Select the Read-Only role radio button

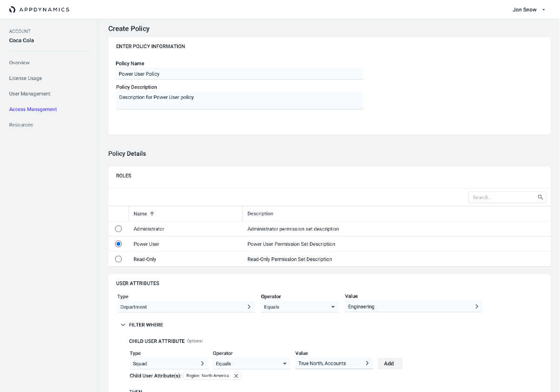point(119,259)
